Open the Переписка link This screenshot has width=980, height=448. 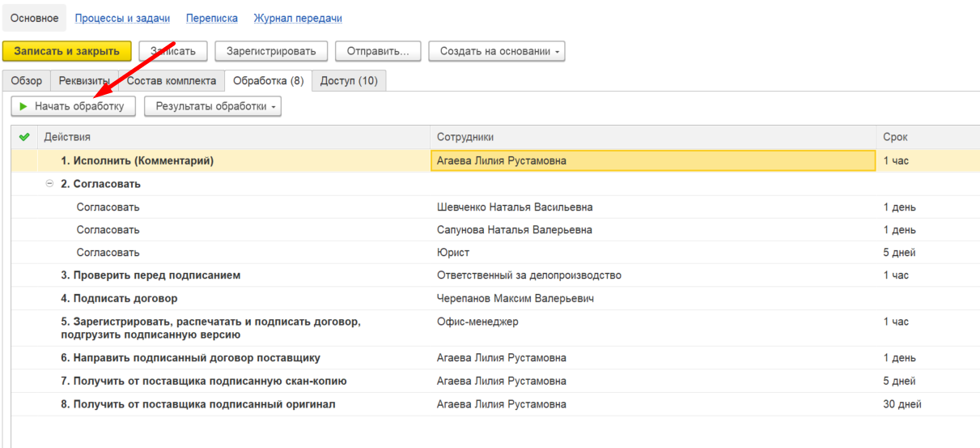(x=212, y=18)
